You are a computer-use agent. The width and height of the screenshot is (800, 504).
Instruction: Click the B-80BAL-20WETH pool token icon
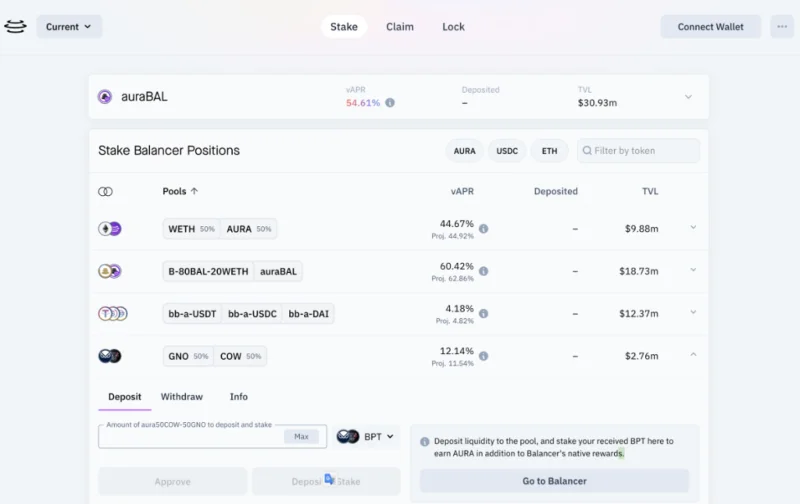click(110, 271)
